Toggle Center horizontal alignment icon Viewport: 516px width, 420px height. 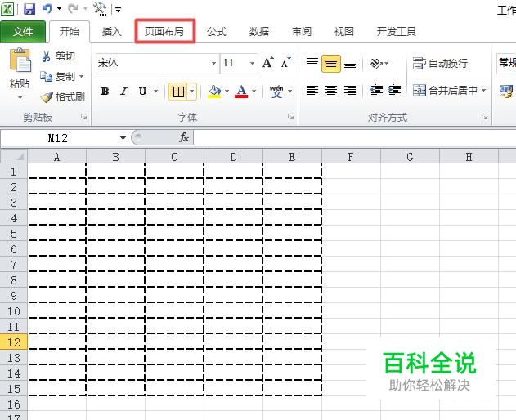pos(330,90)
